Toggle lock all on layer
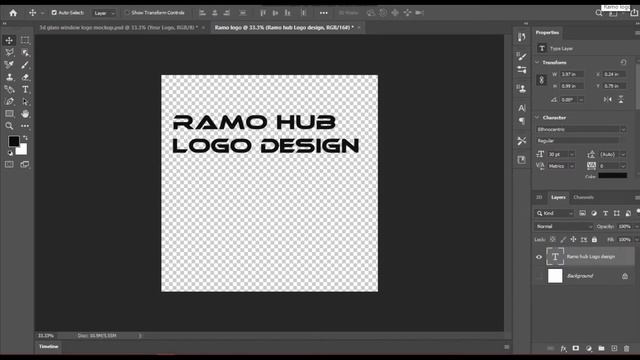 tap(594, 240)
